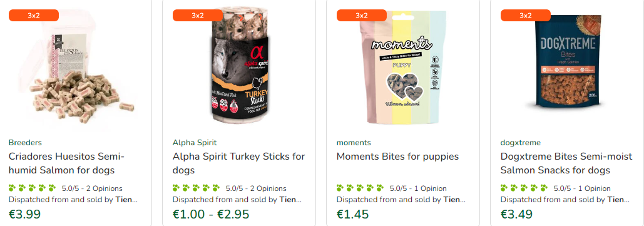Click paw rating icons for Alpha Spirit Turkey Sticks
Viewport: 644px width, 226px height.
pos(196,188)
